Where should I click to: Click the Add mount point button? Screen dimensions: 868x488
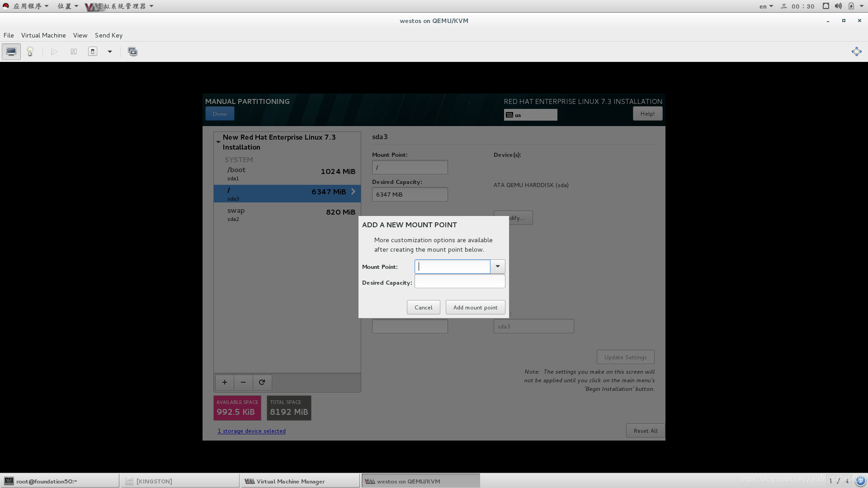[x=475, y=307]
